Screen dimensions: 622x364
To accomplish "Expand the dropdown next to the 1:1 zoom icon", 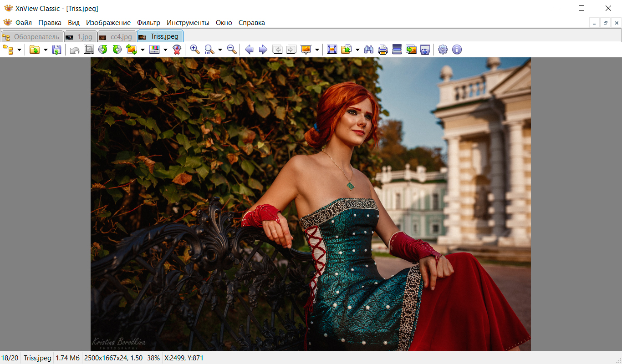I will coord(220,50).
